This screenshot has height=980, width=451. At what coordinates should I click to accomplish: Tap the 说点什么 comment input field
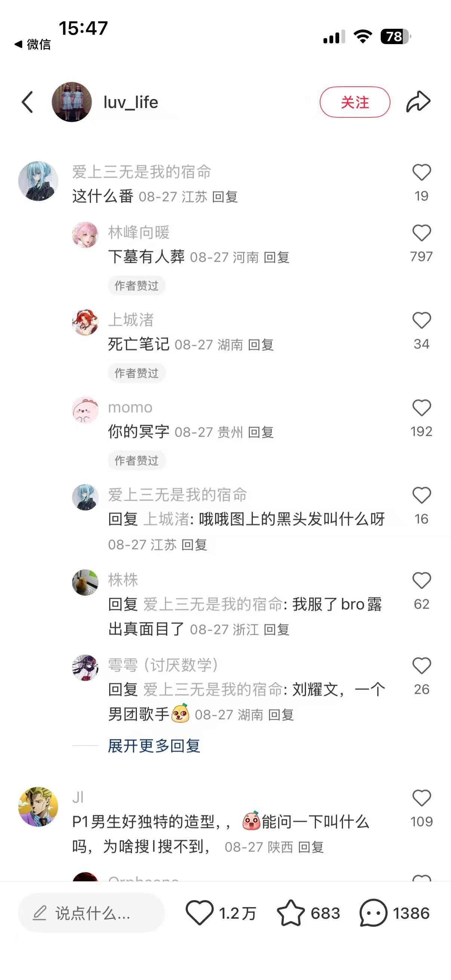pos(91,913)
